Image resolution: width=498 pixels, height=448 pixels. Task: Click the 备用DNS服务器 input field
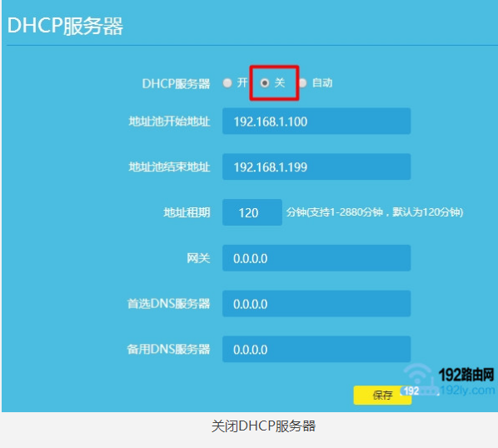tap(316, 349)
